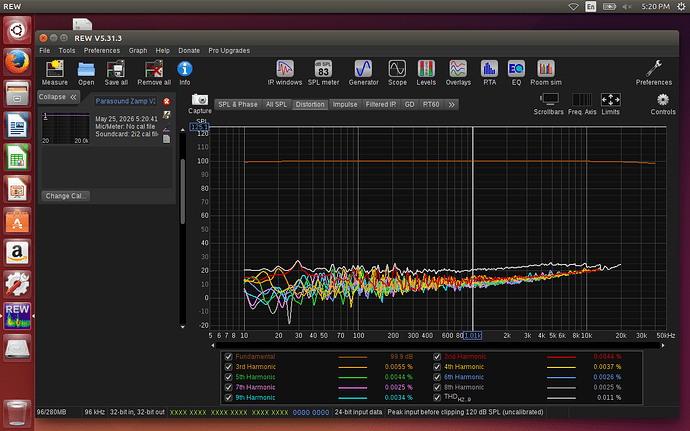Switch to the Impulse tab
The width and height of the screenshot is (690, 431).
click(x=345, y=104)
